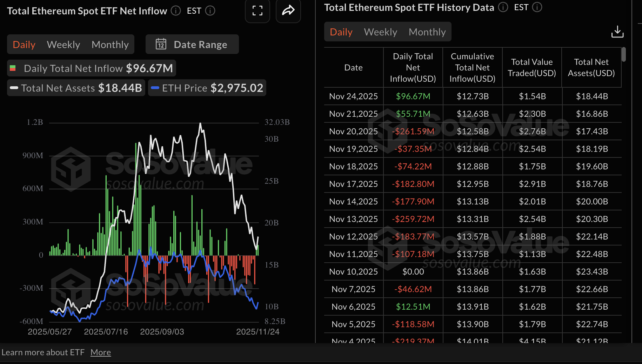
Task: Click the More link about ETF
Action: tap(101, 352)
